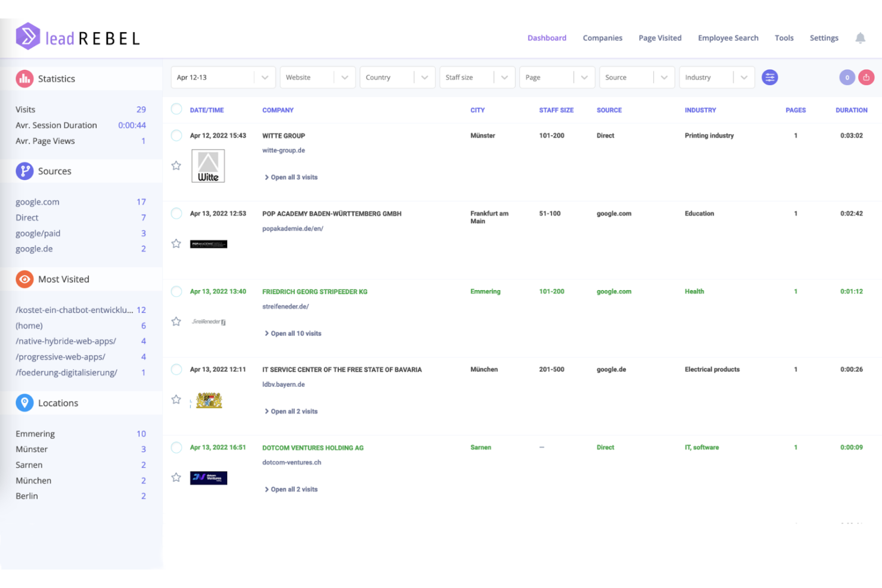Viewport: 882px width, 588px height.
Task: Open the Page Visited tab
Action: [660, 38]
